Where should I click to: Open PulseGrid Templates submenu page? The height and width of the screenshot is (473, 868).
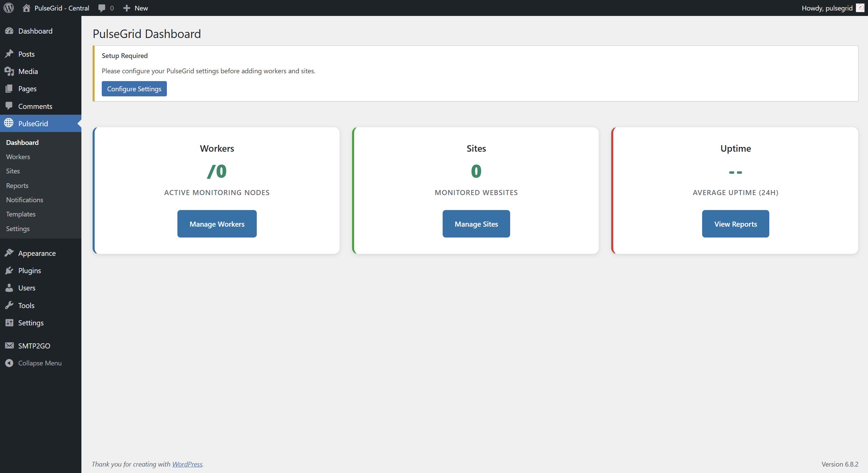[x=21, y=214]
